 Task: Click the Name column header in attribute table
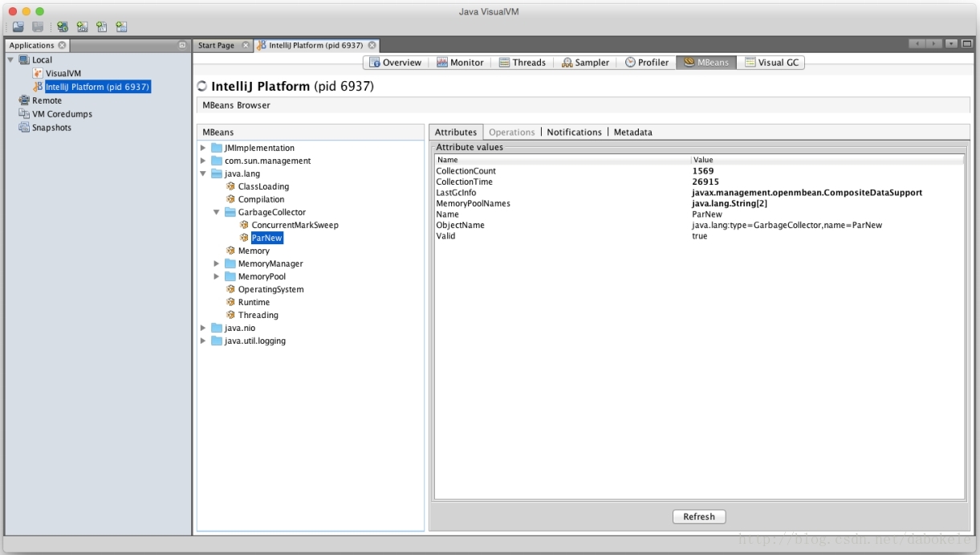[x=562, y=160]
